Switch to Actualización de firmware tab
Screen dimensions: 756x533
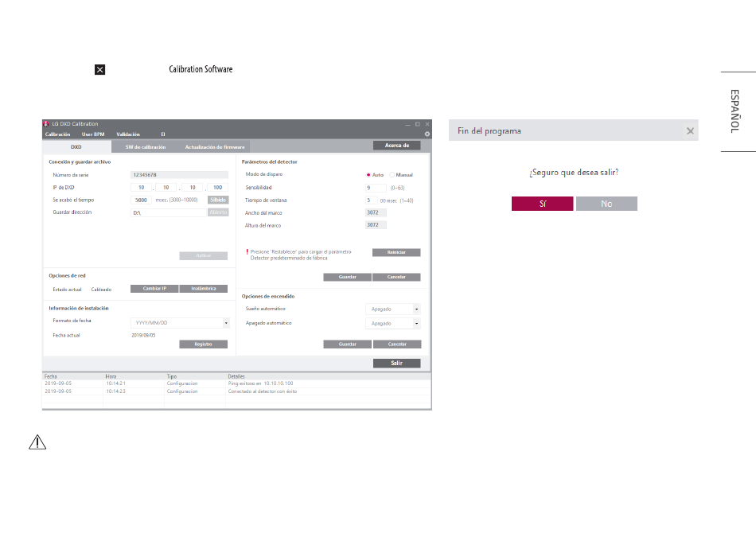click(215, 147)
